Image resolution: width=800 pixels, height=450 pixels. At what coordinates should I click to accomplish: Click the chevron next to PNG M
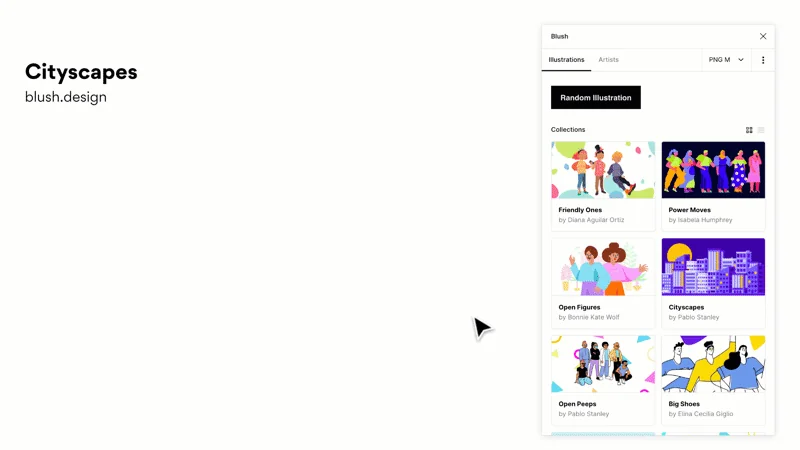coord(741,60)
